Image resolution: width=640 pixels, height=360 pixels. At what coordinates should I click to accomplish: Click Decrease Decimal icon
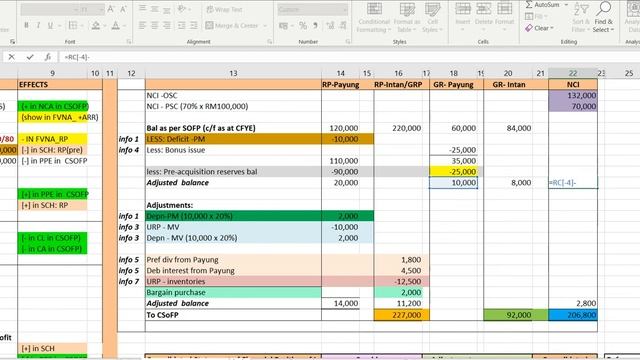point(343,25)
